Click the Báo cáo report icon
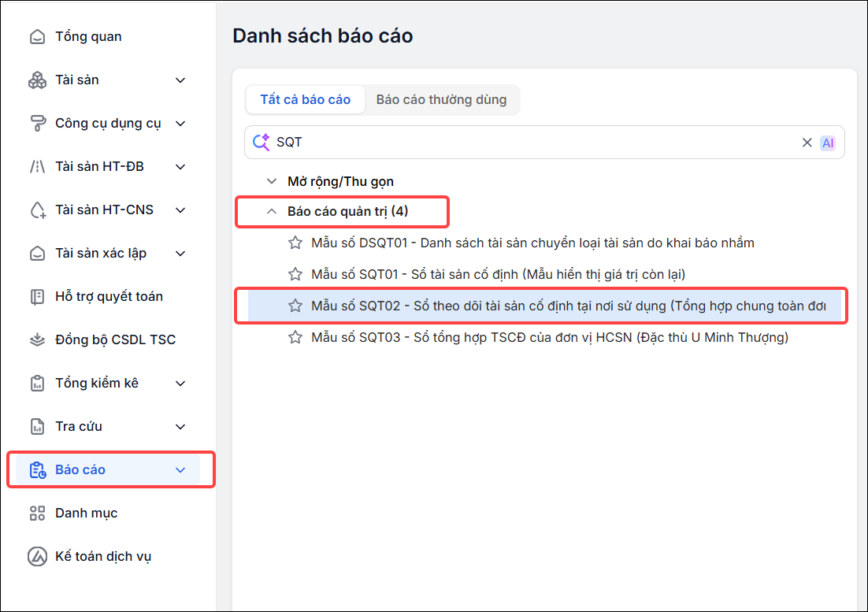The image size is (868, 612). [x=37, y=469]
